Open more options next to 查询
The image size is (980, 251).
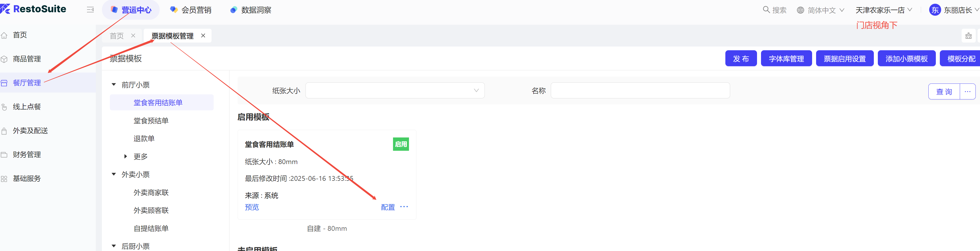pos(967,92)
